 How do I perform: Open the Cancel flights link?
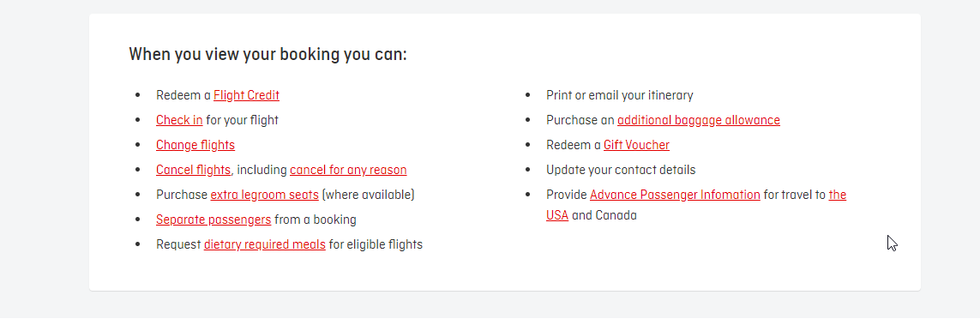click(193, 170)
